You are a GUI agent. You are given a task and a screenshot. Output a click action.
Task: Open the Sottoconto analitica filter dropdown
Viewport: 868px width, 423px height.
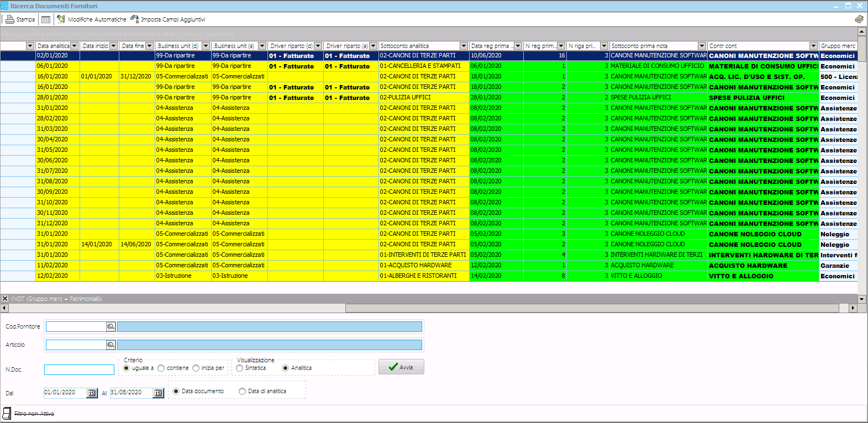tap(464, 46)
